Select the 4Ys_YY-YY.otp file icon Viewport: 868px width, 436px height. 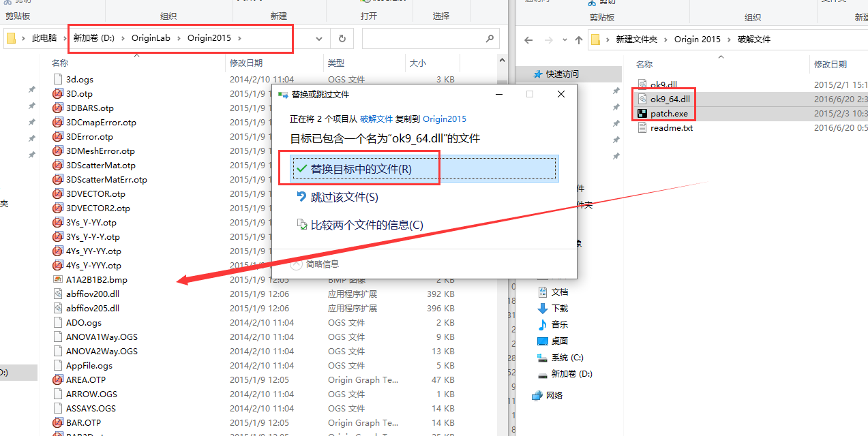(x=58, y=251)
